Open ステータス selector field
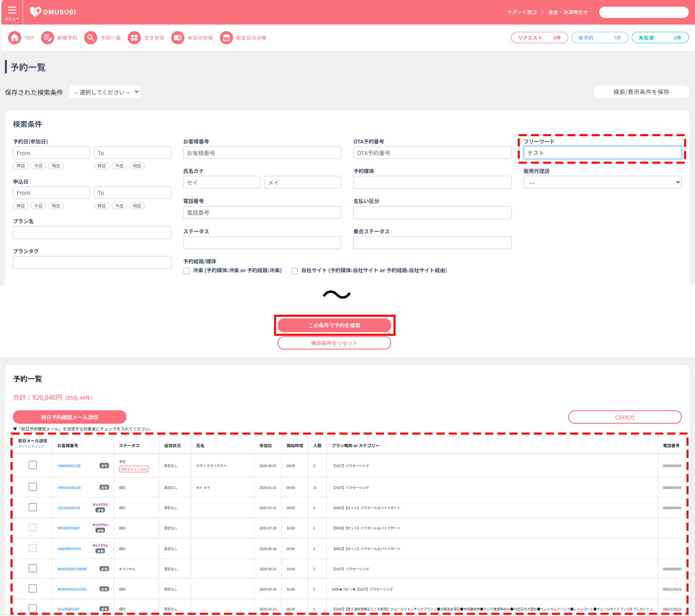This screenshot has width=695, height=616. click(262, 243)
